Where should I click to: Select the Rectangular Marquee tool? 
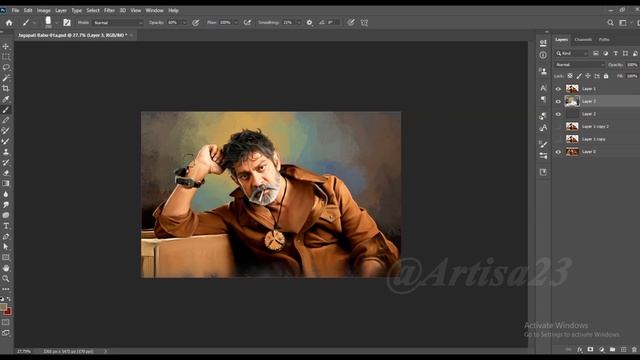coord(6,57)
